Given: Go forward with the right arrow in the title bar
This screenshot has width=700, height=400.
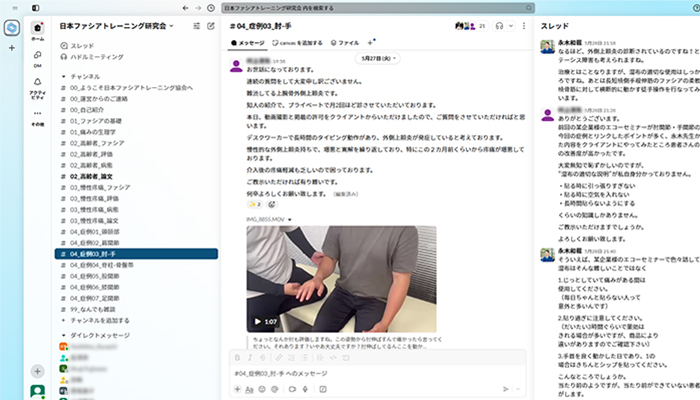Looking at the screenshot, I should (198, 8).
